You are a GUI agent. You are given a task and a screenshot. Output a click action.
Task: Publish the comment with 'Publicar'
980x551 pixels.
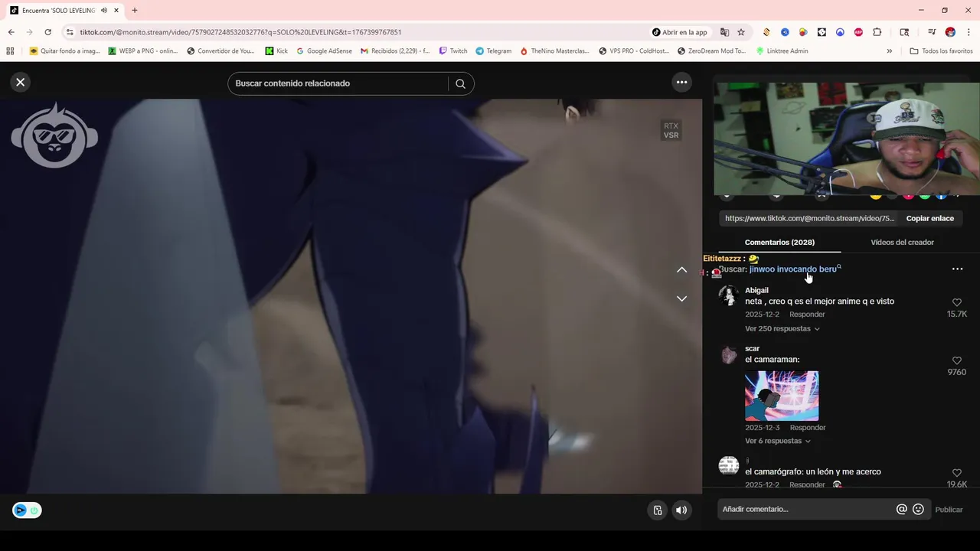[x=949, y=510]
